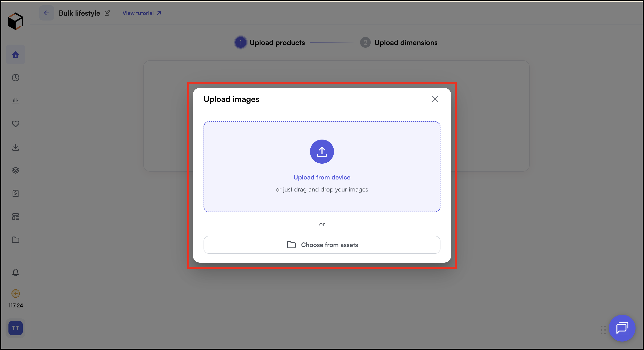Click the cube app logo
This screenshot has width=644, height=350.
click(16, 21)
